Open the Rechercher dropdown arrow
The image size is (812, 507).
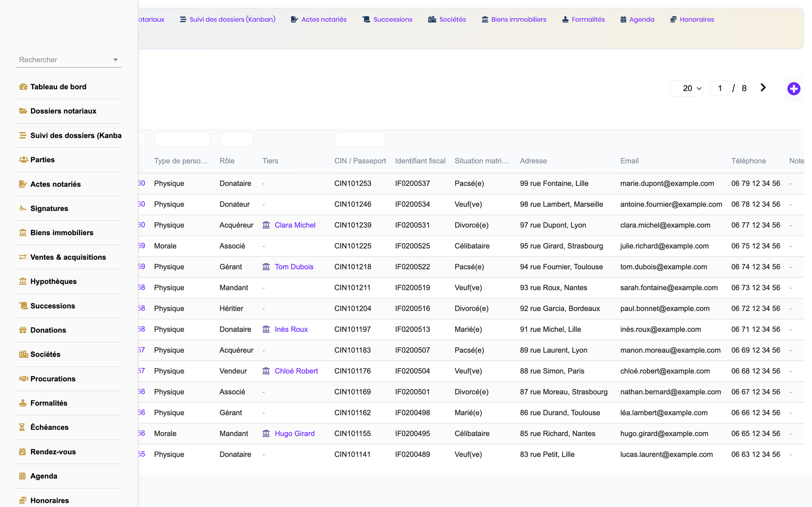click(x=116, y=60)
